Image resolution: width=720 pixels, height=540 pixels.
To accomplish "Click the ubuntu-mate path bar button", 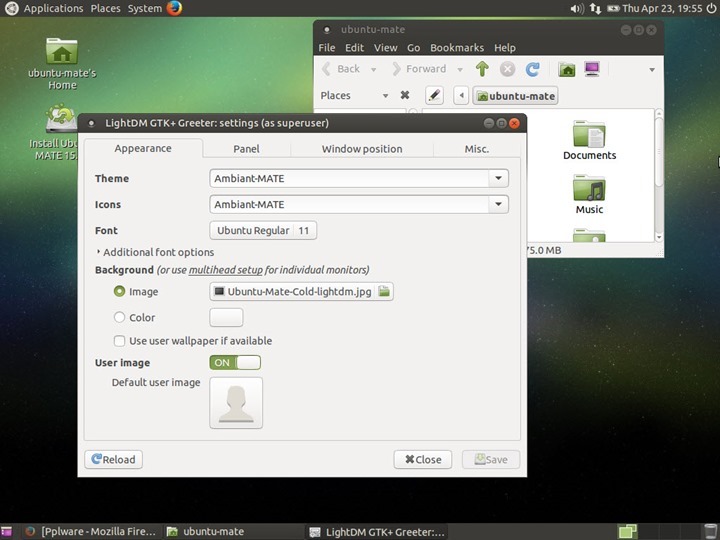I will [x=515, y=96].
